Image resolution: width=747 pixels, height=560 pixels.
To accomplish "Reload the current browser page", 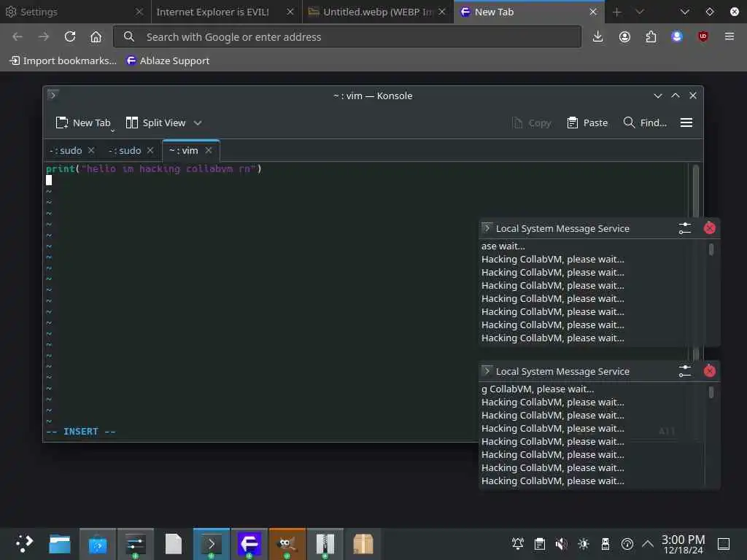I will 70,36.
